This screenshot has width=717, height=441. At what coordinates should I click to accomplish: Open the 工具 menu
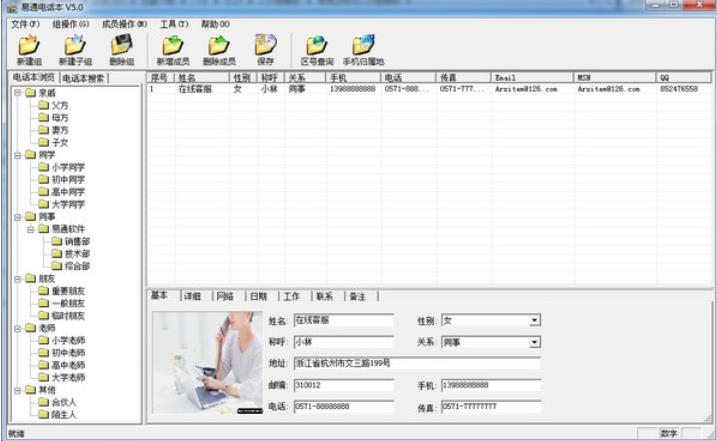[173, 23]
